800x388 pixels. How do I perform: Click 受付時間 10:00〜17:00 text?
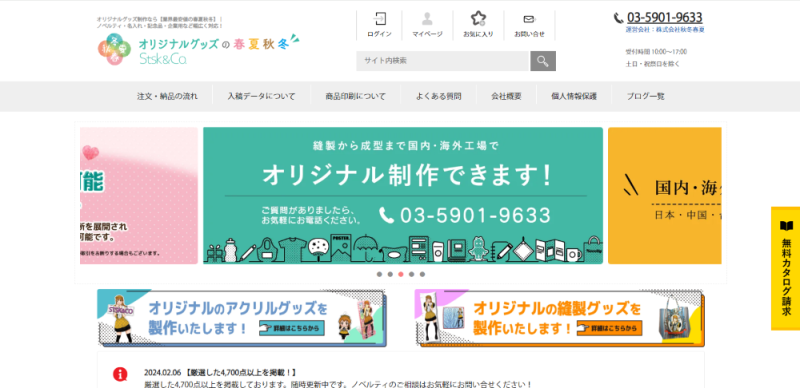pos(656,52)
